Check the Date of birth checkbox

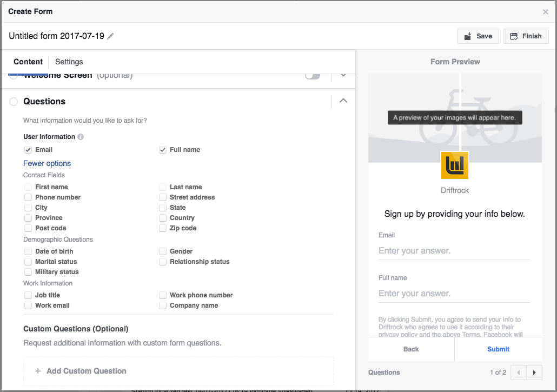coord(28,251)
